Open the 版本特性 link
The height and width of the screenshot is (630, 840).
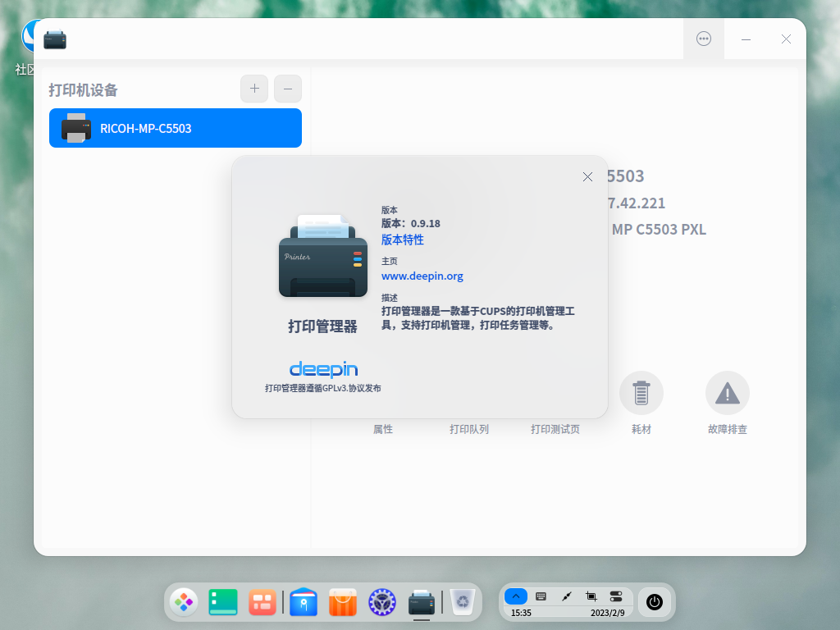pyautogui.click(x=403, y=240)
